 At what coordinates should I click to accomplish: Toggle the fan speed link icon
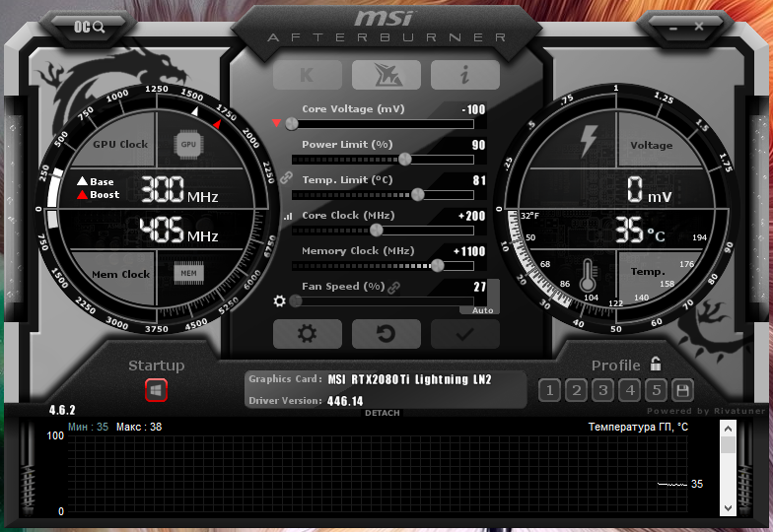(394, 288)
